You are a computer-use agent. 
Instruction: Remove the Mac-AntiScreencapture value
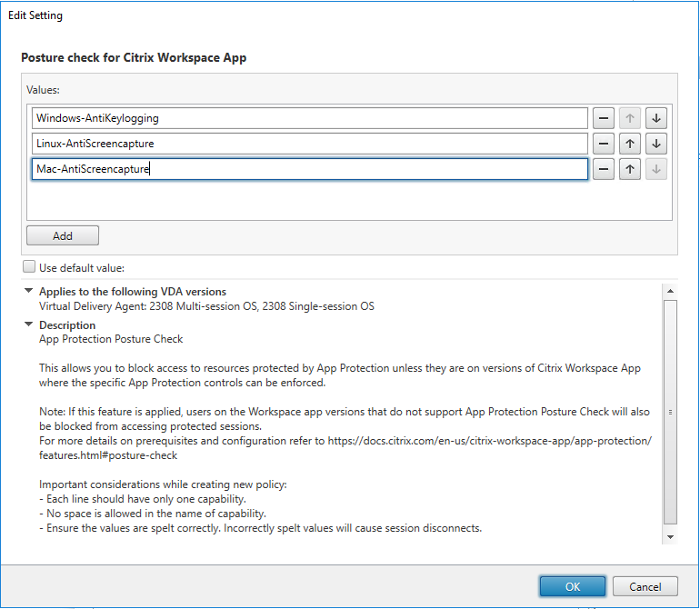603,169
